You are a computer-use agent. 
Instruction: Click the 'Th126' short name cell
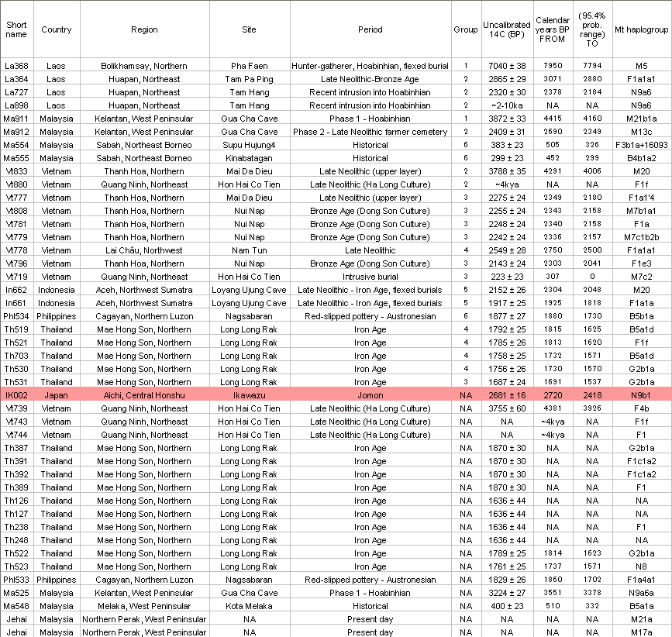[x=17, y=501]
